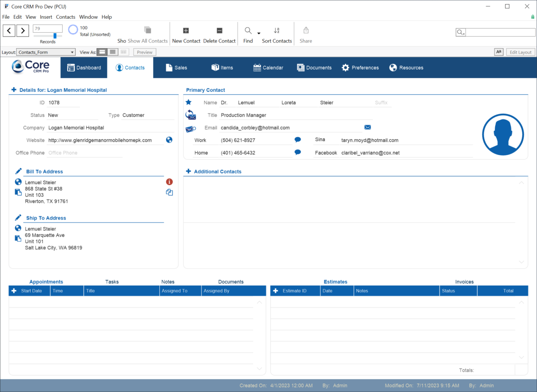This screenshot has width=537, height=392.
Task: Toggle the favorite star on Primary Contact
Action: 188,102
